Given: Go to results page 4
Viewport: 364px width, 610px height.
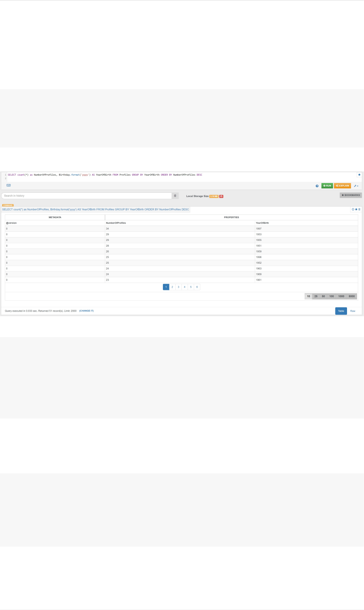Looking at the screenshot, I should click(185, 287).
